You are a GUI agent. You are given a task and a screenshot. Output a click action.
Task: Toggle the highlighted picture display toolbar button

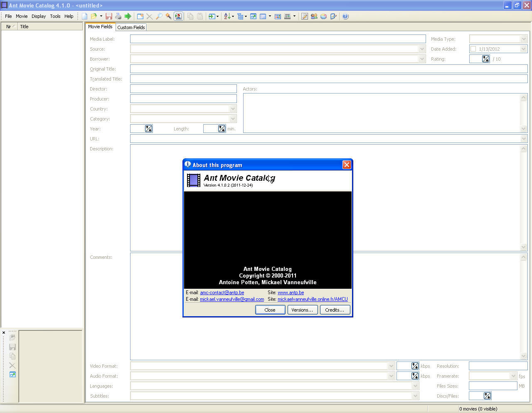click(178, 16)
